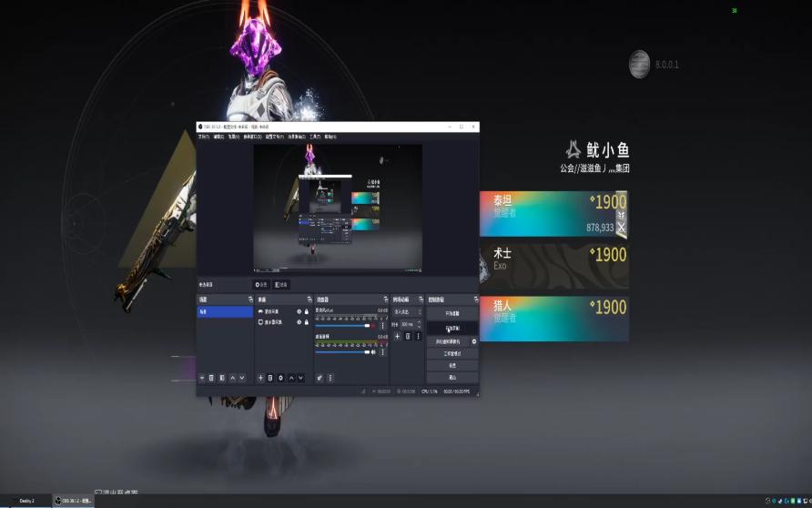Image resolution: width=812 pixels, height=508 pixels.
Task: Delete selected source using Sources trash icon
Action: pos(270,378)
